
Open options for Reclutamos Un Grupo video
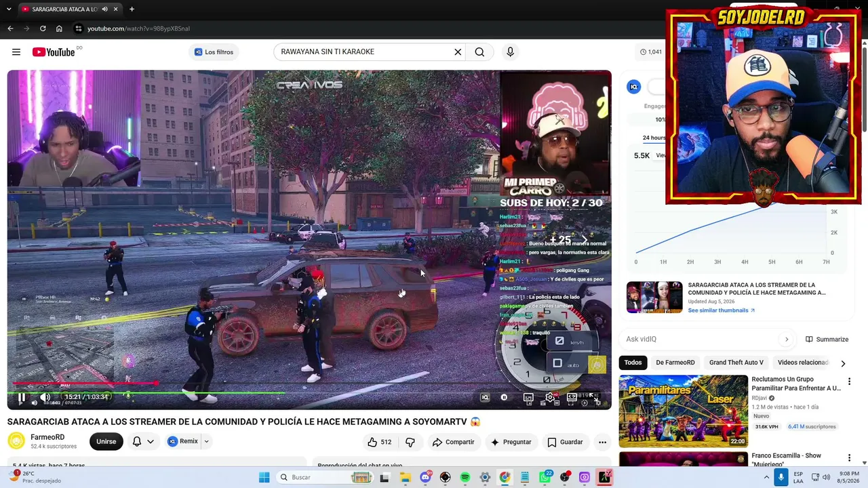(849, 382)
